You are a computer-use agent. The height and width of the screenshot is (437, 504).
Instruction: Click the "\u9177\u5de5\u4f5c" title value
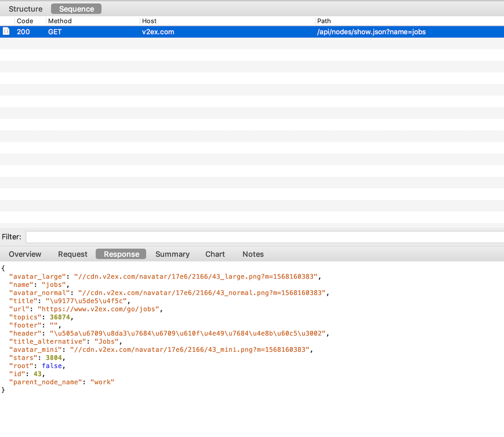coord(86,301)
